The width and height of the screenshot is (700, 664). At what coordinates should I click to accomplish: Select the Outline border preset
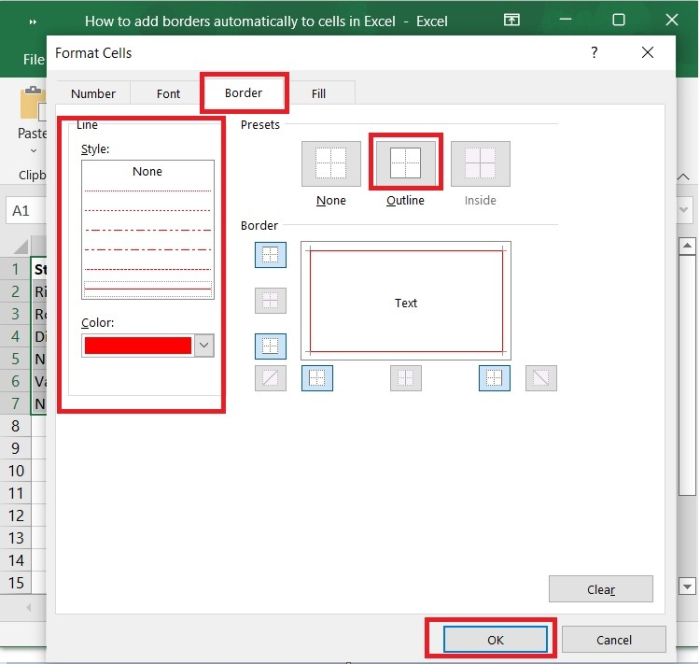[x=405, y=164]
